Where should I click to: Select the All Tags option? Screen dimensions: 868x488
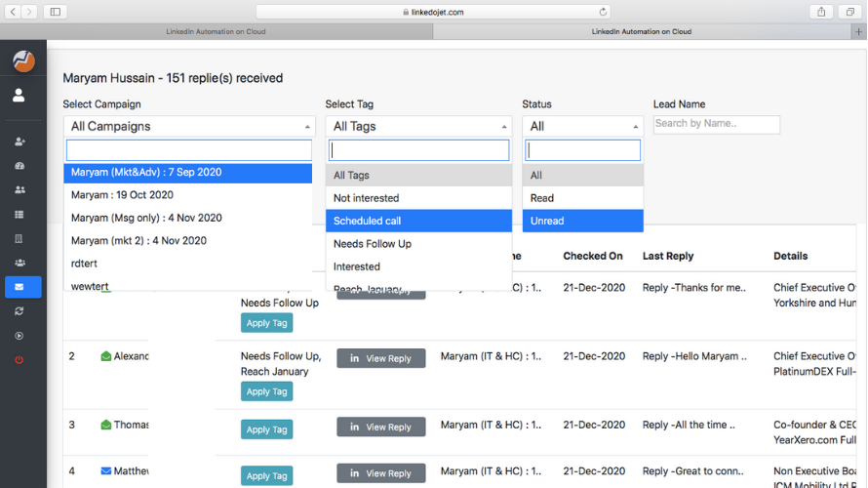[x=418, y=175]
